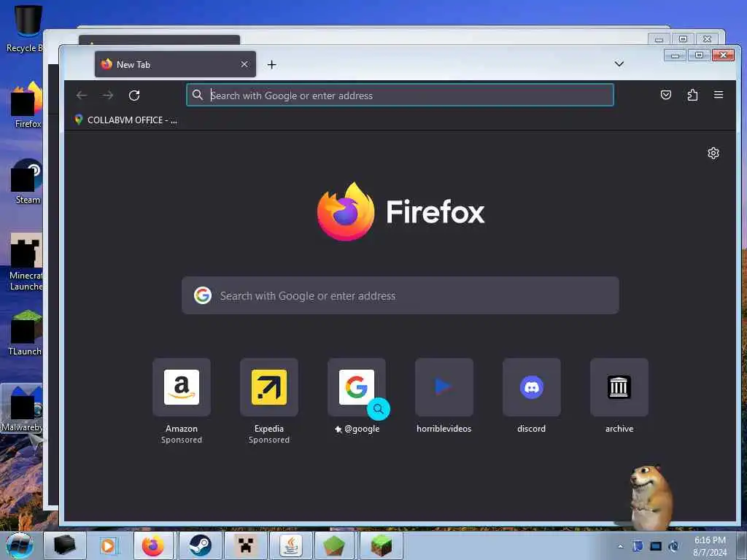Viewport: 747px width, 560px height.
Task: Reload the current page
Action: [134, 96]
